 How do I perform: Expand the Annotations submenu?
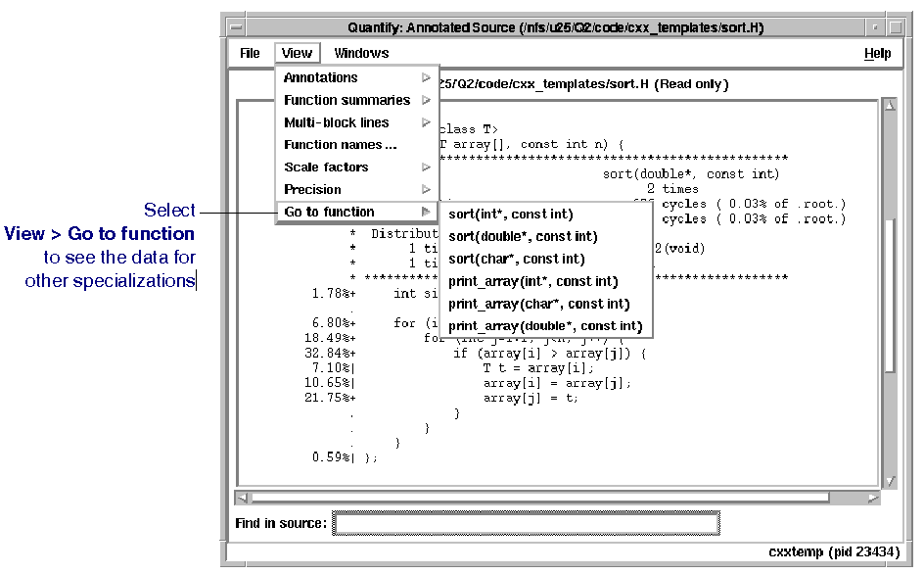click(357, 77)
